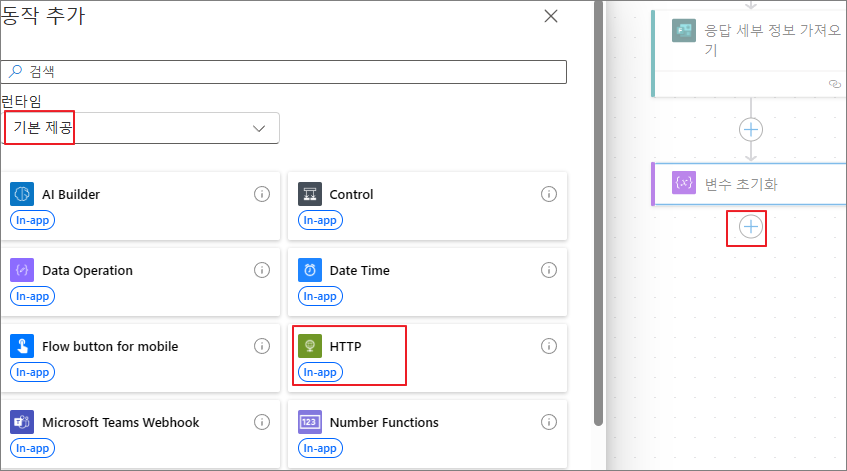Click the Flow button for mobile icon
Viewport: 847px width, 471px height.
point(22,346)
